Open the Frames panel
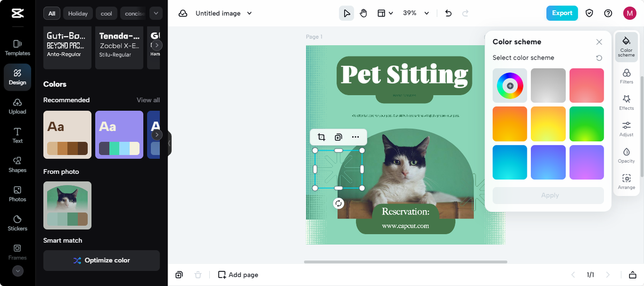644x286 pixels. 18,252
